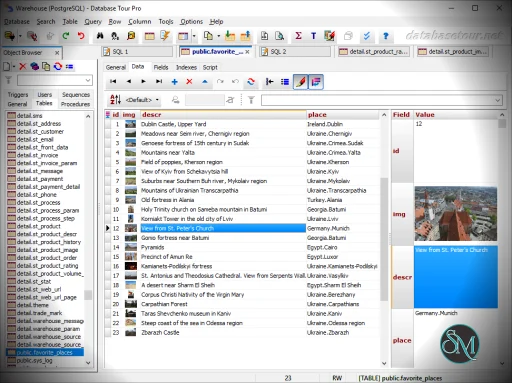Switch to the General tab of table view

click(116, 67)
